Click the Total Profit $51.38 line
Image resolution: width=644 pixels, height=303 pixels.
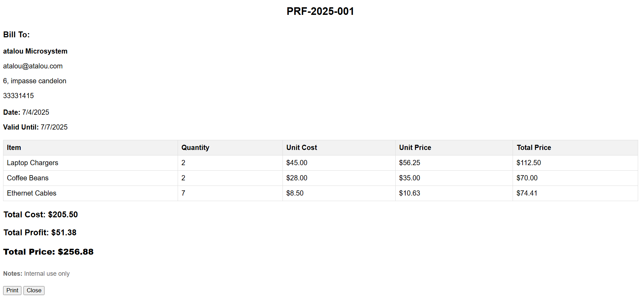click(x=40, y=233)
